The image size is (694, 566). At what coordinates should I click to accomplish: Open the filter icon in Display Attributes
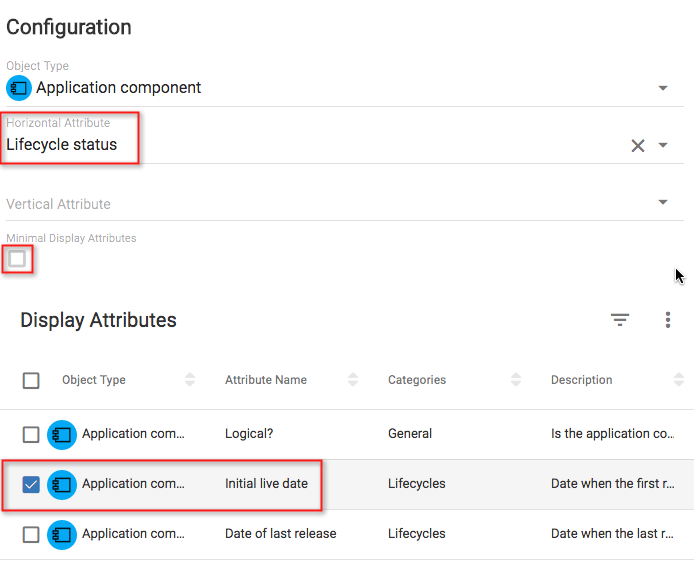click(x=620, y=320)
